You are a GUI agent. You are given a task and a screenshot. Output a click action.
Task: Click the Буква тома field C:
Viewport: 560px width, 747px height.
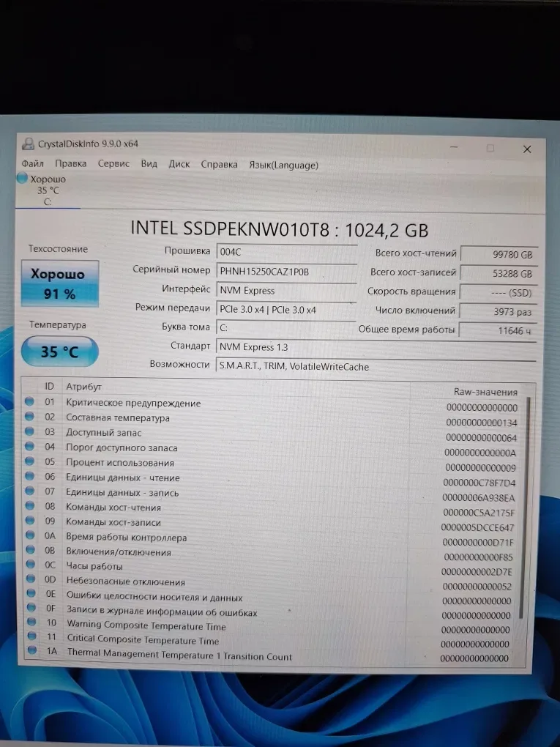(287, 328)
